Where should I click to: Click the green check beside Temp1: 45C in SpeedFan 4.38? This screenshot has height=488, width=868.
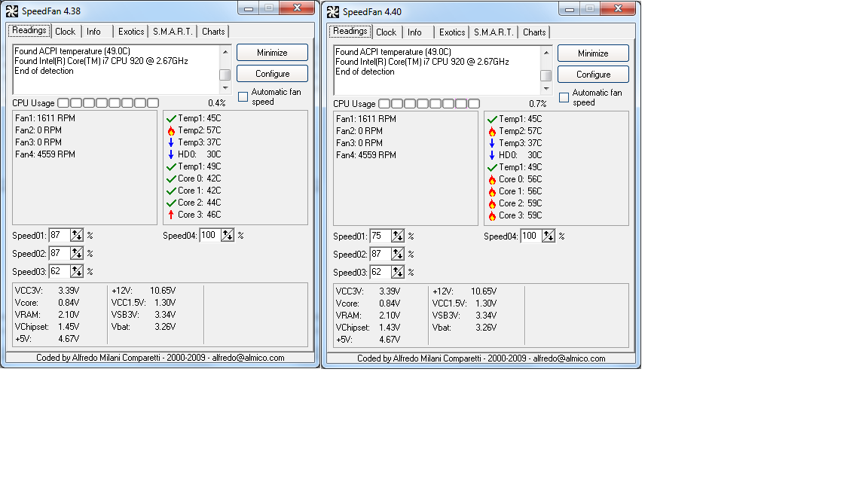[x=171, y=118]
